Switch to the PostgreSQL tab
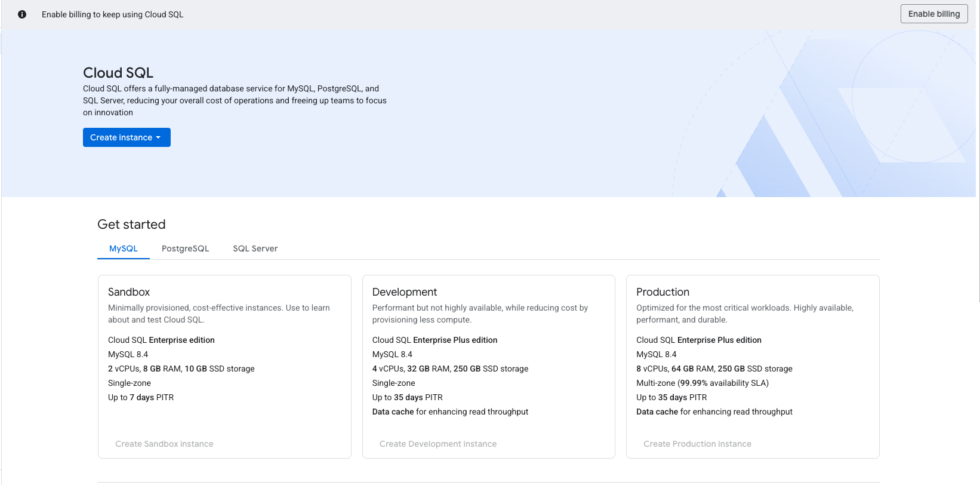 tap(185, 248)
